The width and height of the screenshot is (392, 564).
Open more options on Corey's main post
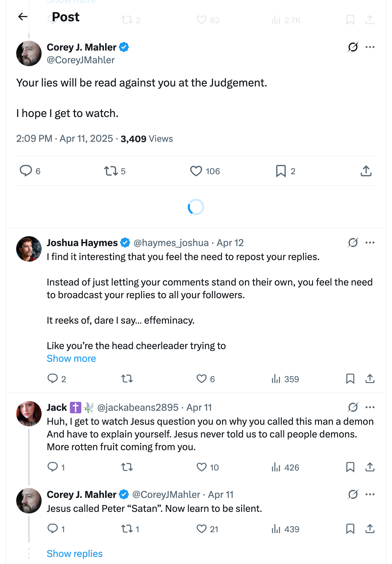(x=370, y=47)
